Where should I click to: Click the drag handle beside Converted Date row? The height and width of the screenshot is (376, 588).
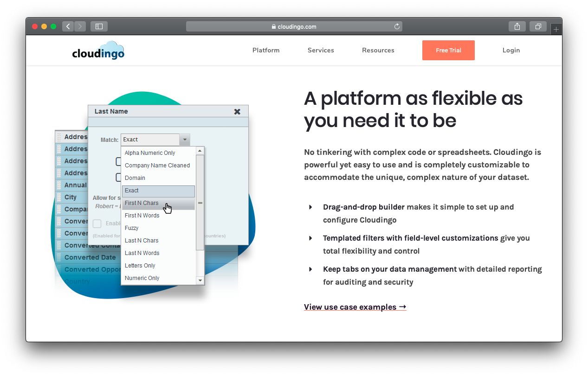[x=59, y=257]
